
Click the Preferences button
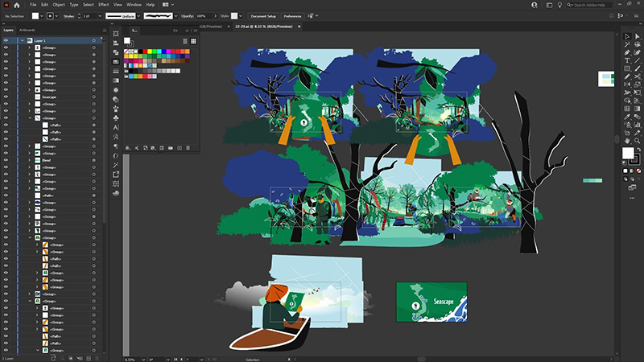point(292,16)
